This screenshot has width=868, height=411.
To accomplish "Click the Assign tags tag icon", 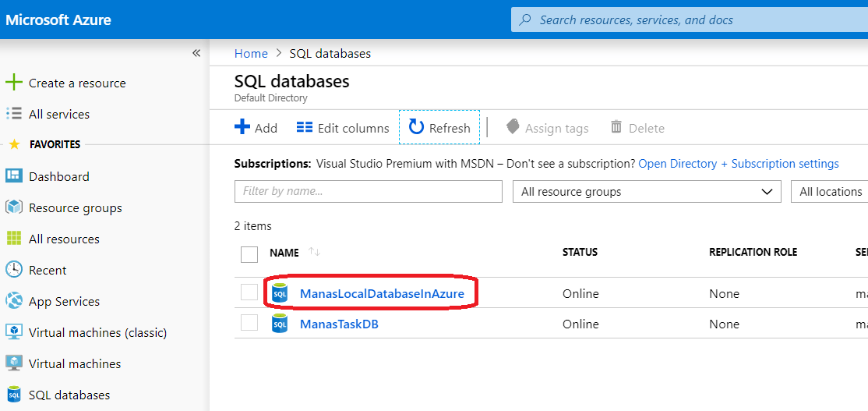I will [513, 127].
